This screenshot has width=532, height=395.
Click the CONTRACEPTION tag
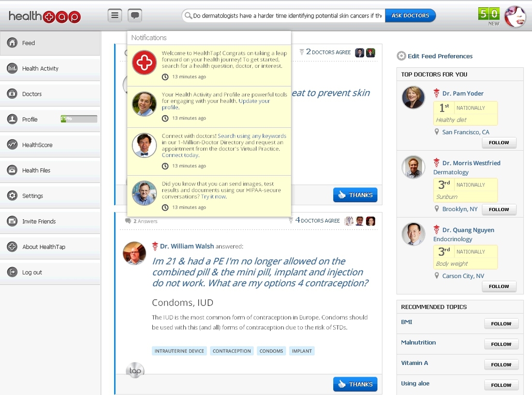pyautogui.click(x=232, y=351)
